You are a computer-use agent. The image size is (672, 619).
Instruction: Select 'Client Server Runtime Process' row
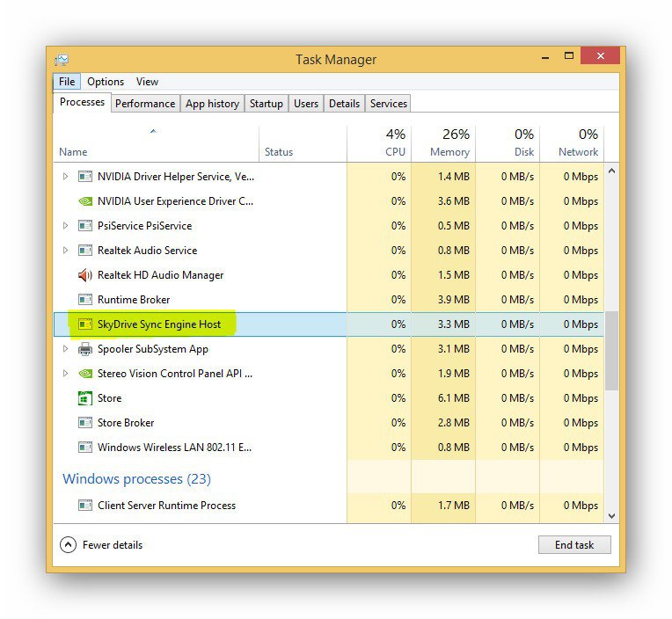(329, 506)
